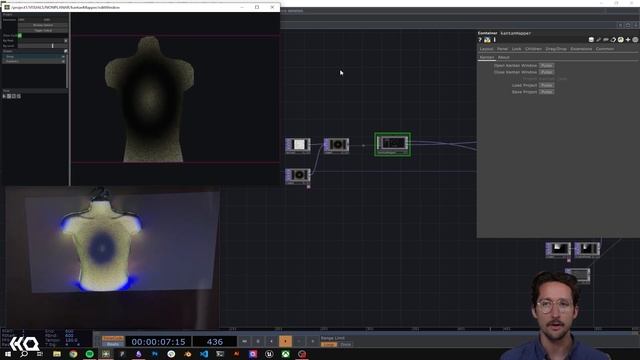The width and height of the screenshot is (640, 360).
Task: Open Unreal Engine from the taskbar
Action: pyautogui.click(x=269, y=354)
